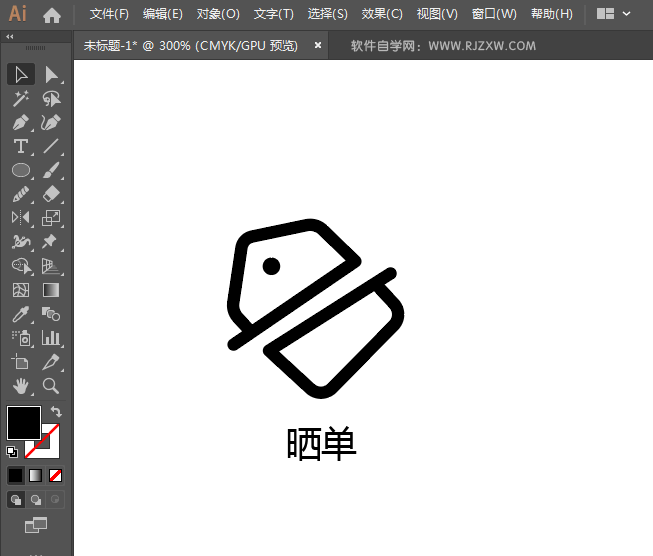Pick the Lasso tool
This screenshot has width=653, height=556.
pos(52,99)
